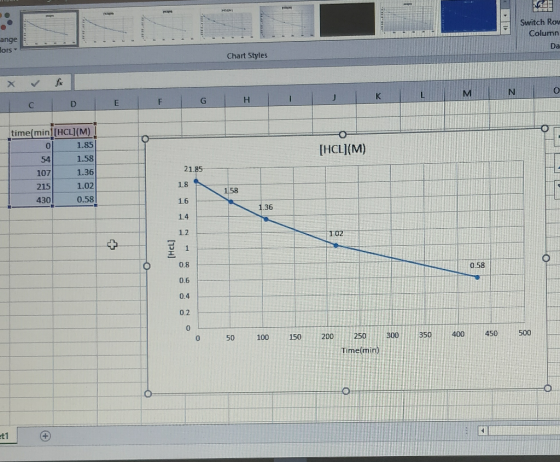
Task: Select column K header
Action: click(378, 96)
